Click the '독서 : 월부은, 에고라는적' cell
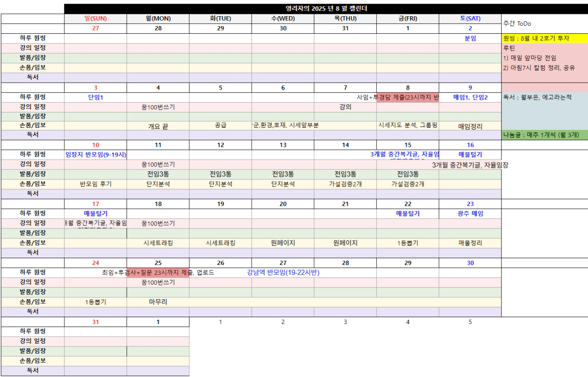Image resolution: width=588 pixels, height=377 pixels. [x=544, y=97]
